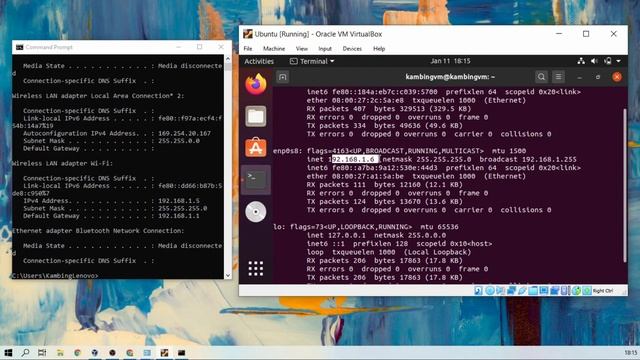The height and width of the screenshot is (360, 640).
Task: Click 169.254.20.167 in Command Prompt
Action: [184, 133]
